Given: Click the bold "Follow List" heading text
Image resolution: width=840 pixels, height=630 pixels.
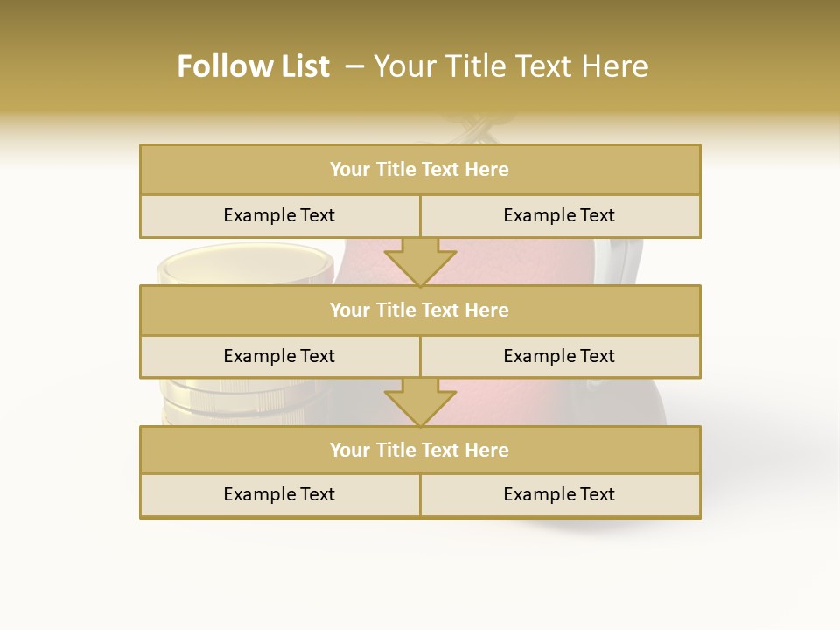Looking at the screenshot, I should pos(253,66).
